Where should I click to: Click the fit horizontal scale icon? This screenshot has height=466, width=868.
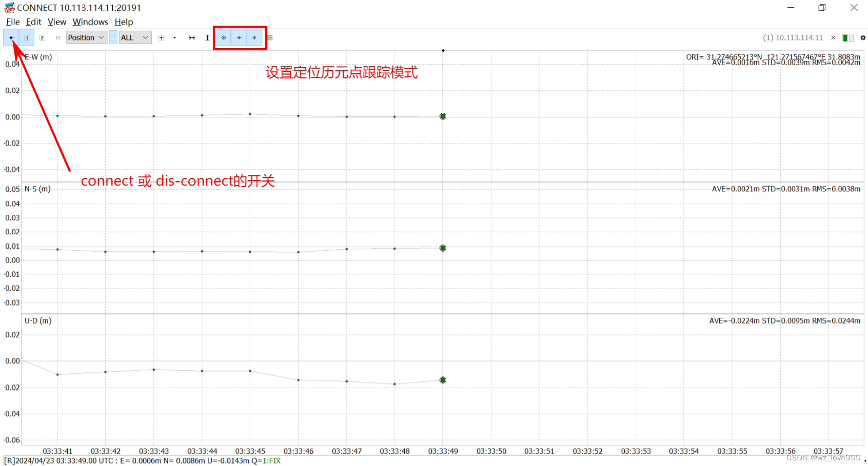pyautogui.click(x=191, y=37)
